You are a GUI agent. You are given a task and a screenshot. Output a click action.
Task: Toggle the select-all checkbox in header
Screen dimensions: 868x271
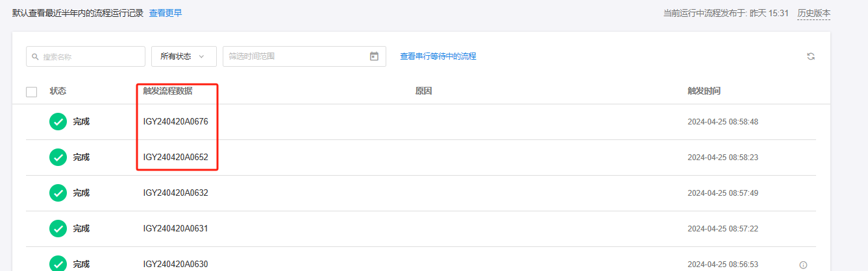pyautogui.click(x=31, y=91)
